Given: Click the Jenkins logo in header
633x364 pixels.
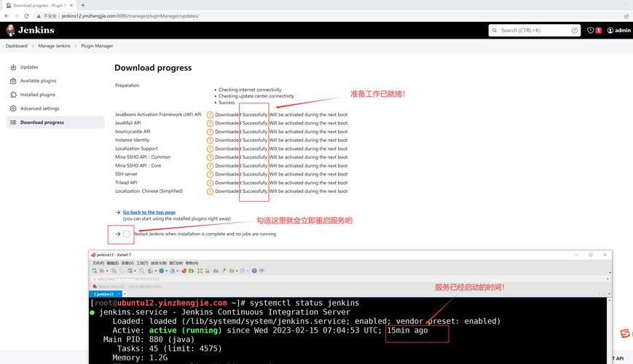Looking at the screenshot, I should point(30,31).
